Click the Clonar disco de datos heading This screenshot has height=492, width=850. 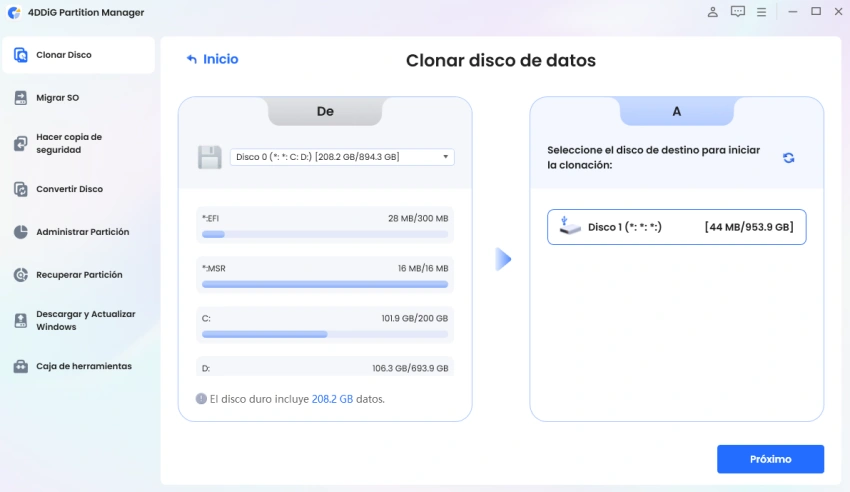pyautogui.click(x=501, y=60)
